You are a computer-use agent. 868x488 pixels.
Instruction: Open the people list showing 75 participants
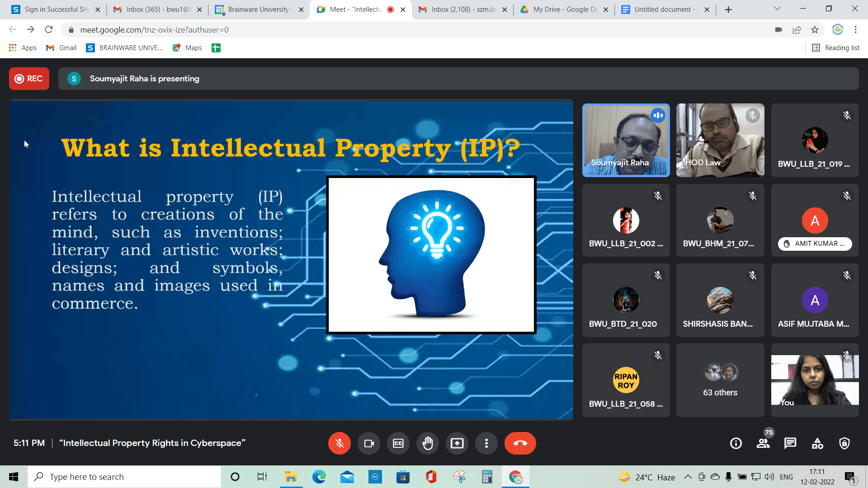763,443
